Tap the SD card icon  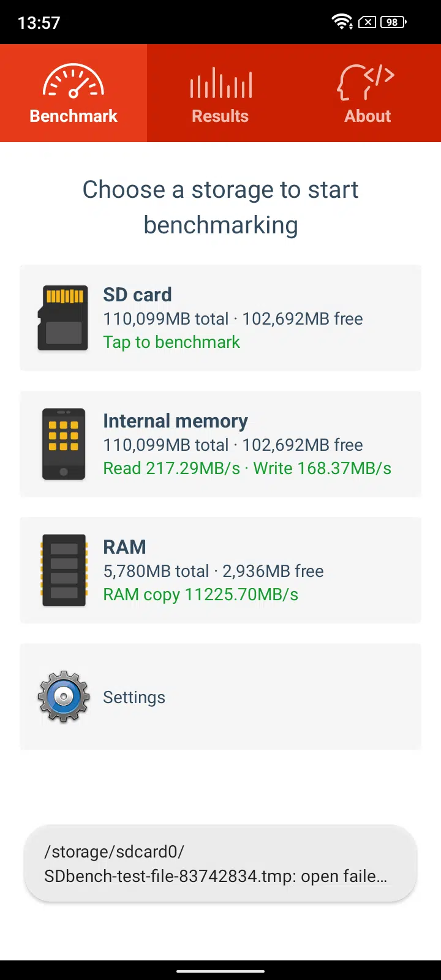63,318
